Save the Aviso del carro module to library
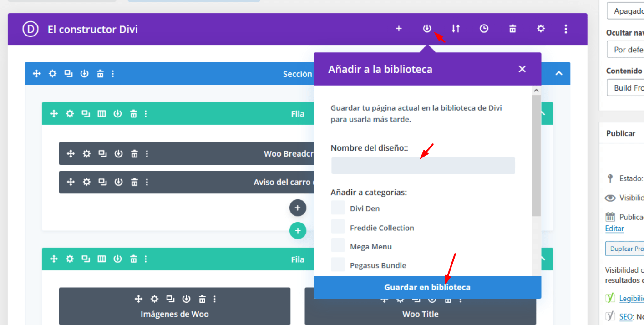Screen dimensions: 644x325 118,182
